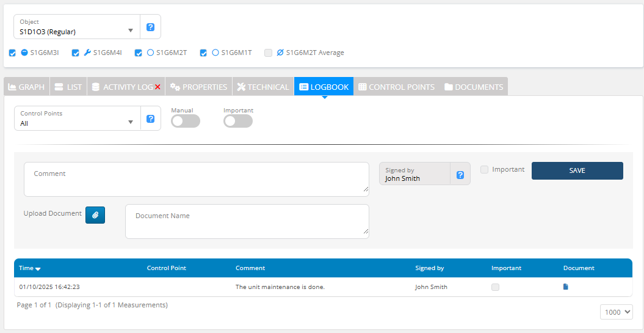Click the help icon in Signed by field
644x333 pixels.
click(x=460, y=175)
